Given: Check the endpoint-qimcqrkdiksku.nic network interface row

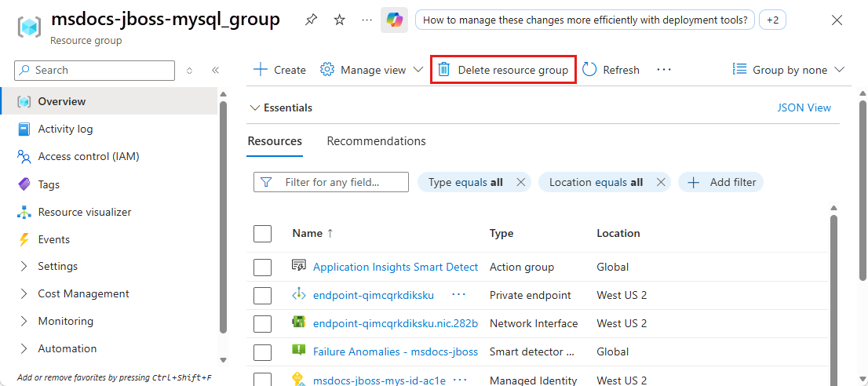Looking at the screenshot, I should [x=262, y=323].
